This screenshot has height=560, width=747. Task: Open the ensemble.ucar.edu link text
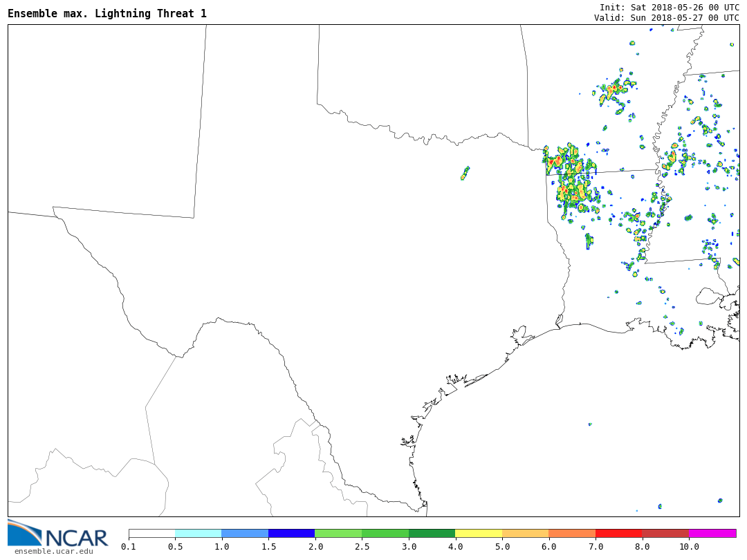pyautogui.click(x=53, y=551)
